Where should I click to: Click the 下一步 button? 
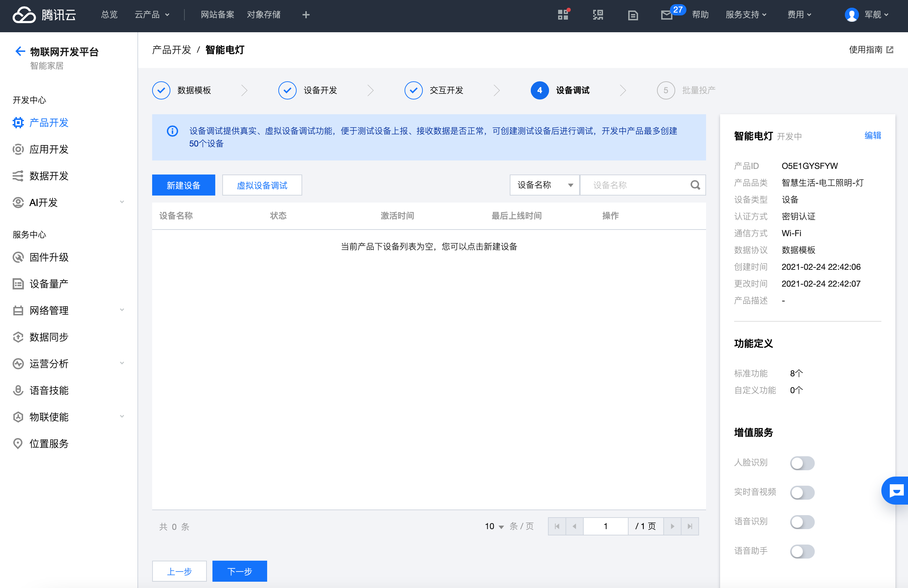pos(239,571)
